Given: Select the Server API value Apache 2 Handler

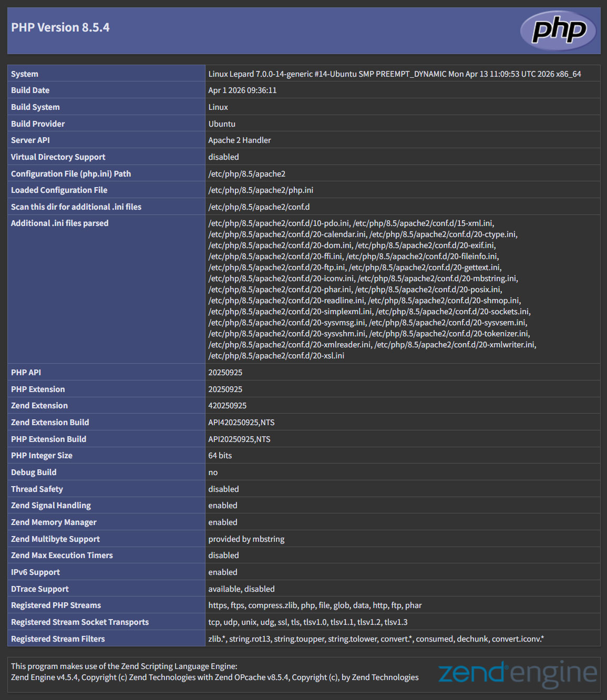Looking at the screenshot, I should pos(240,140).
